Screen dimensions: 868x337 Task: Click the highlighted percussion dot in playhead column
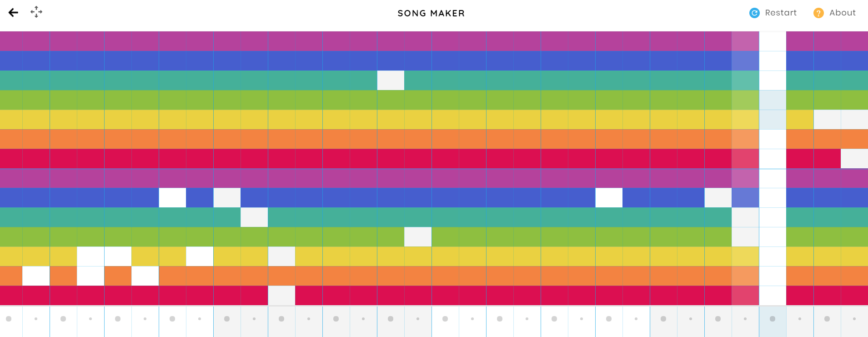click(x=773, y=319)
